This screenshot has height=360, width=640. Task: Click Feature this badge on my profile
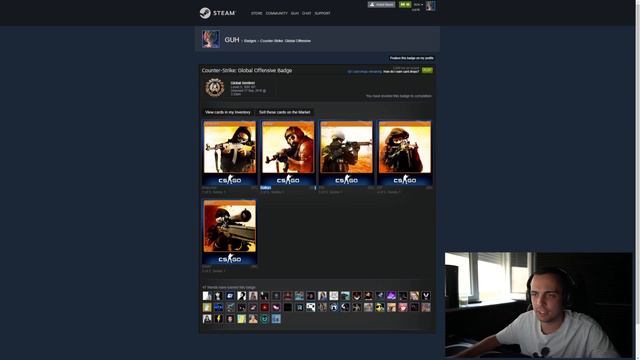click(411, 58)
